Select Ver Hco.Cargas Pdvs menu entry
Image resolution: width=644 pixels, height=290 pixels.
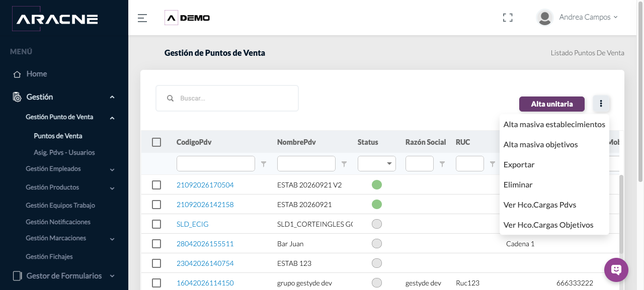554,205
